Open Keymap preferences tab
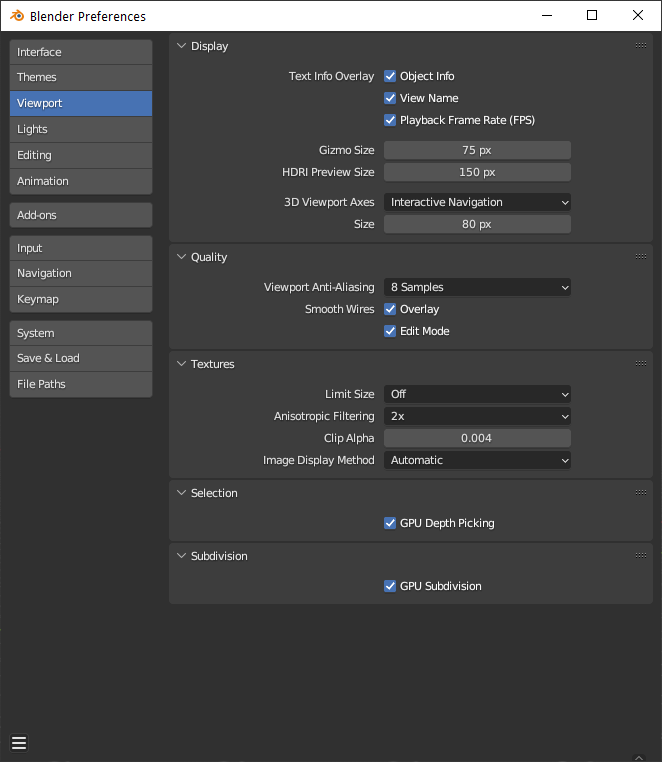This screenshot has height=762, width=662. pos(81,299)
